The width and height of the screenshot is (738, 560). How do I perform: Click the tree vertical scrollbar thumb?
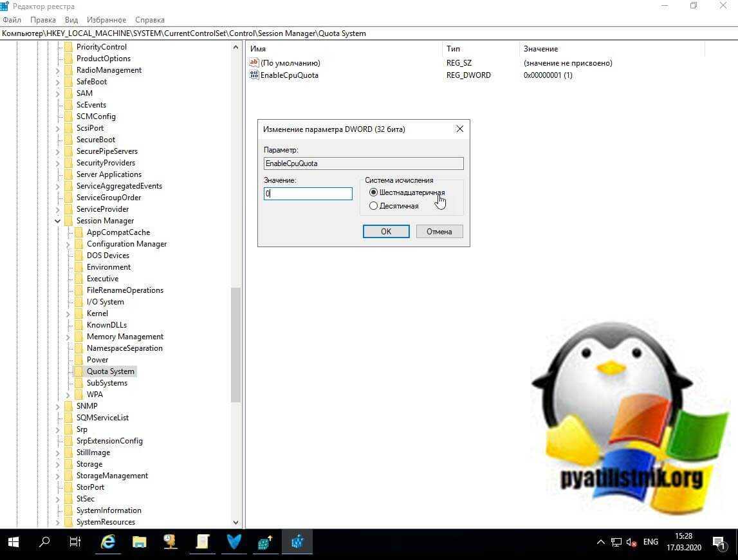coord(235,344)
